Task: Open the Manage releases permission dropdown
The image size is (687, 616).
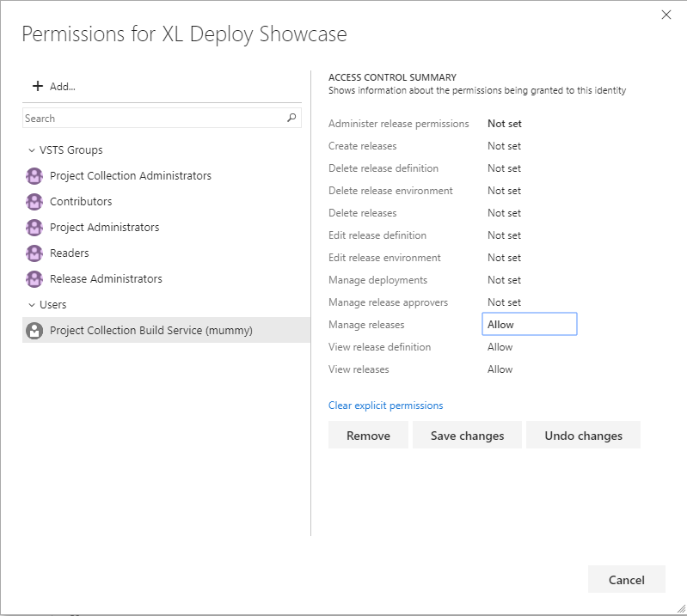Action: pyautogui.click(x=530, y=324)
